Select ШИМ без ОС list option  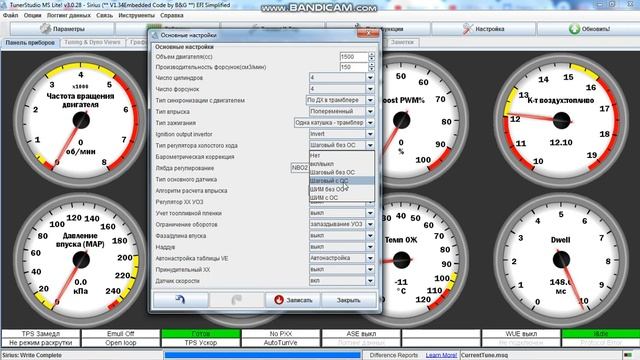[x=342, y=189]
